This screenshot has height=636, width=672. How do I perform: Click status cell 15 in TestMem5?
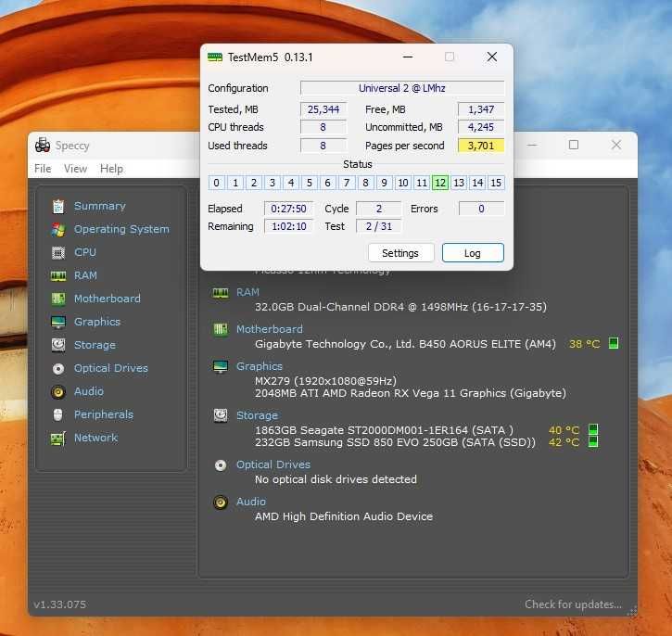[496, 183]
